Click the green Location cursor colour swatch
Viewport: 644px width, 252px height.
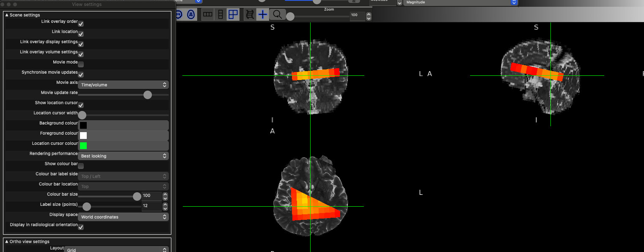(83, 146)
